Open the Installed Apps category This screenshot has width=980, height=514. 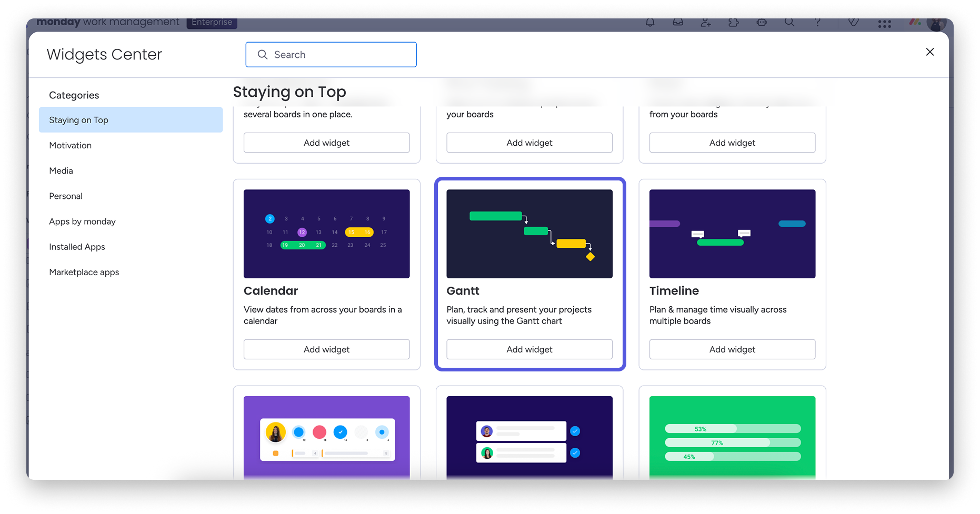click(x=131, y=247)
